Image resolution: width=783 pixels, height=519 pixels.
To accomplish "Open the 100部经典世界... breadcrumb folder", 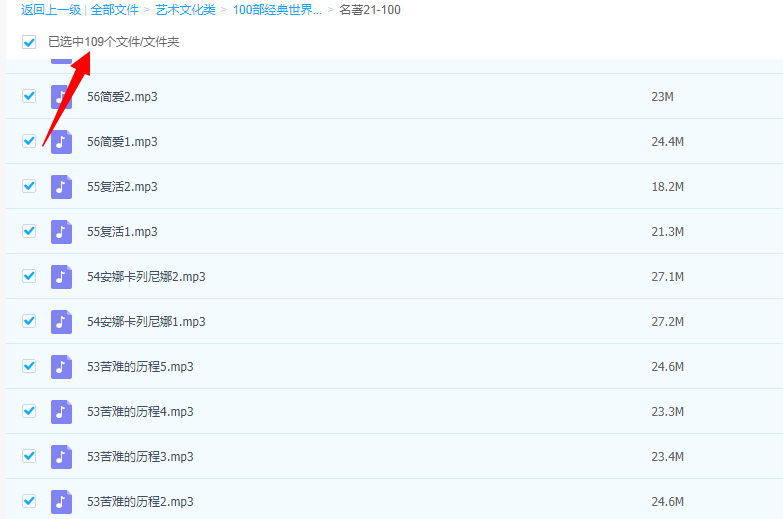I will click(x=277, y=10).
